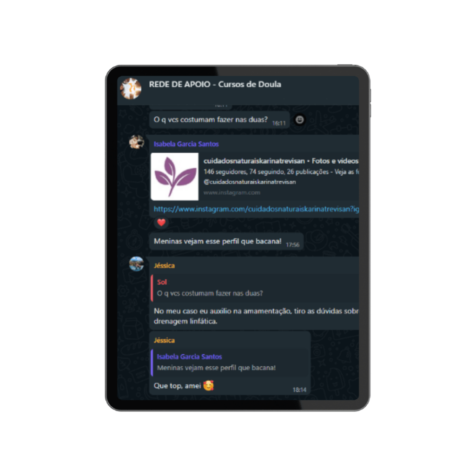The height and width of the screenshot is (476, 476).
Task: Select Jéssica's message about amamentação
Action: pyautogui.click(x=254, y=293)
